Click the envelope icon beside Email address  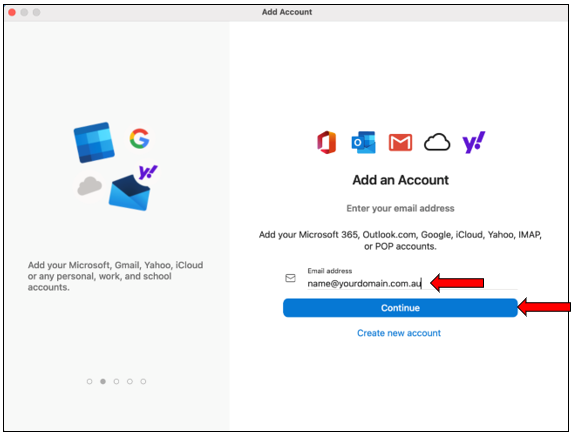coord(290,278)
